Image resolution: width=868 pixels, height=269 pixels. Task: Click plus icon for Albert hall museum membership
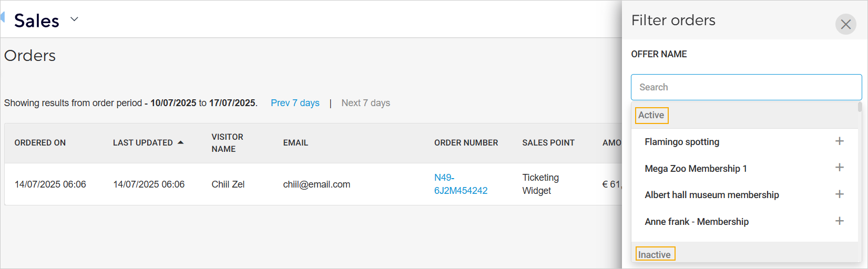point(839,194)
